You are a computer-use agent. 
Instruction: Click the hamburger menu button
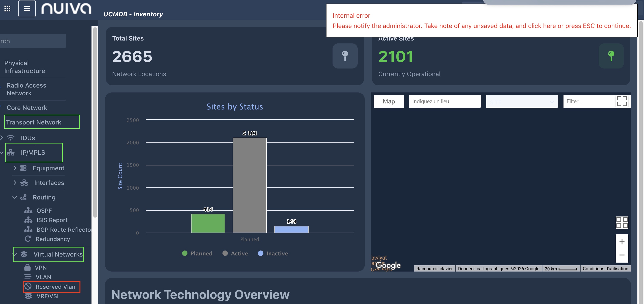click(27, 9)
